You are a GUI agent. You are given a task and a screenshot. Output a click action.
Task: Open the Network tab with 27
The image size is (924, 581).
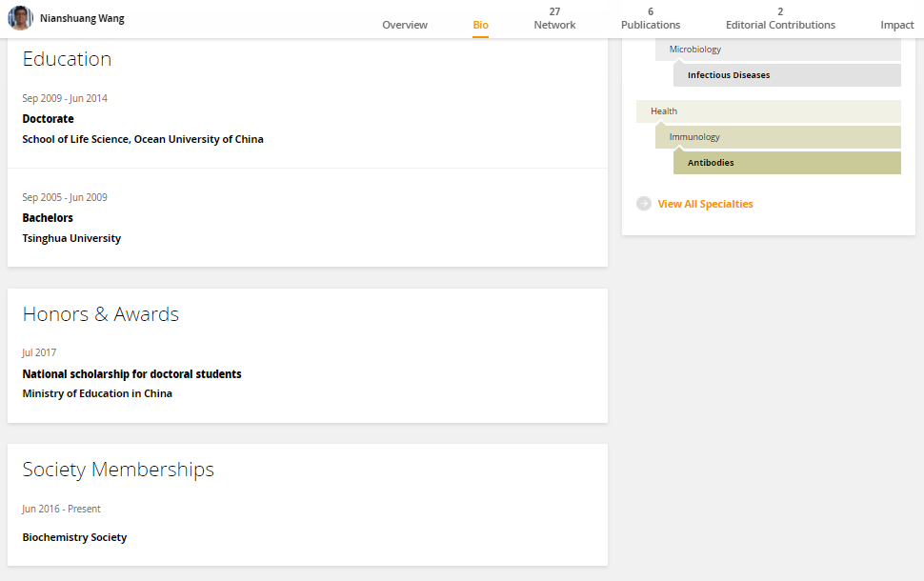tap(554, 18)
